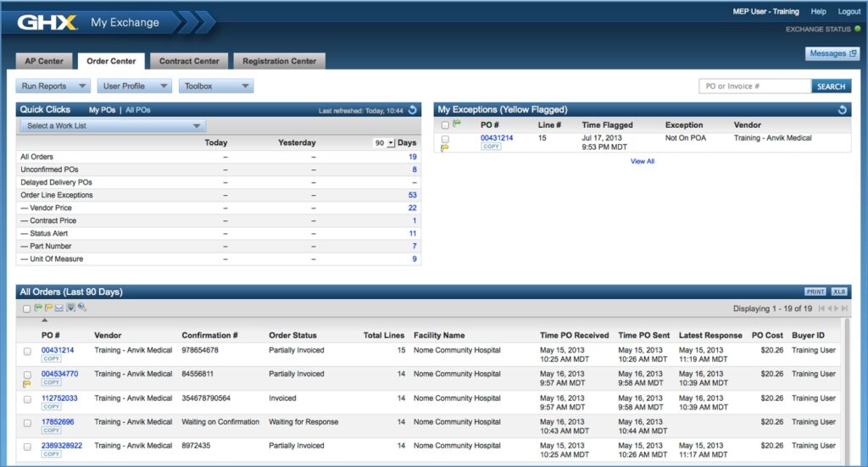Select My POs in Quick Clicks

102,110
